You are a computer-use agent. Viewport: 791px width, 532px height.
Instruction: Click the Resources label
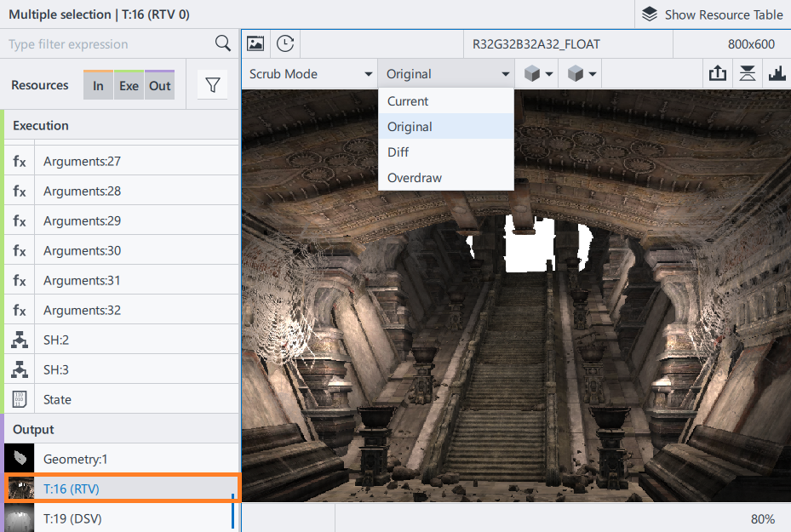pyautogui.click(x=40, y=85)
